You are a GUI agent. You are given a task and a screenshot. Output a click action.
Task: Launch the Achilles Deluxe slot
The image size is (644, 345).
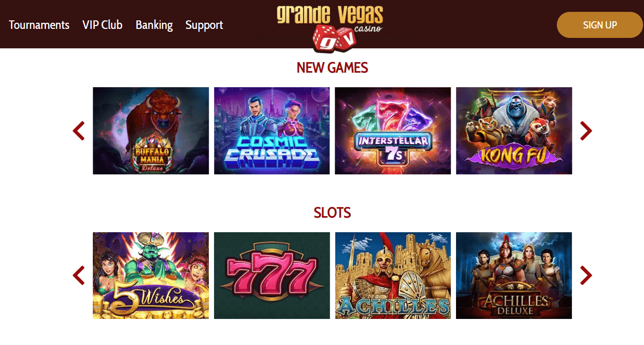tap(514, 275)
